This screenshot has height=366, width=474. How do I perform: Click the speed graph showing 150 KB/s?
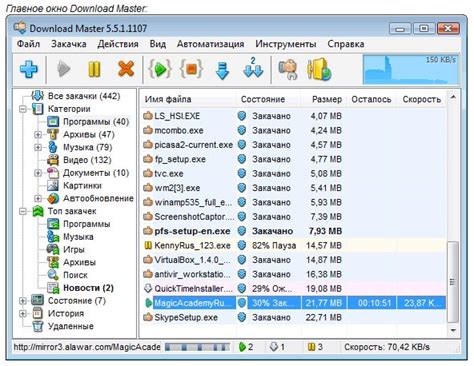click(411, 69)
